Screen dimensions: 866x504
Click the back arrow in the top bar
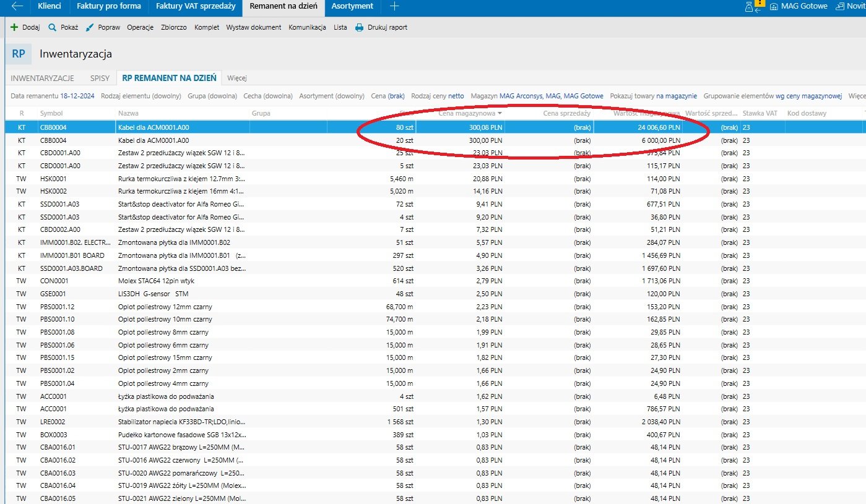pos(17,6)
